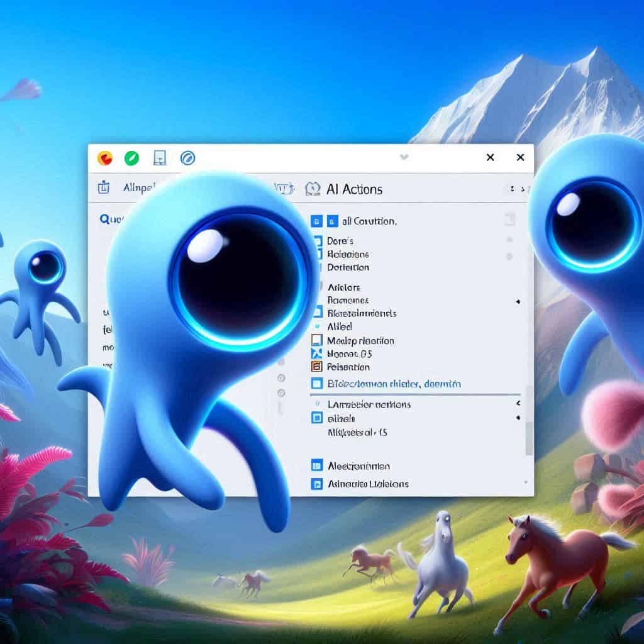Viewport: 644px width, 644px height.
Task: Select the 'Mlkjveisal - 15' list entry
Action: click(357, 433)
